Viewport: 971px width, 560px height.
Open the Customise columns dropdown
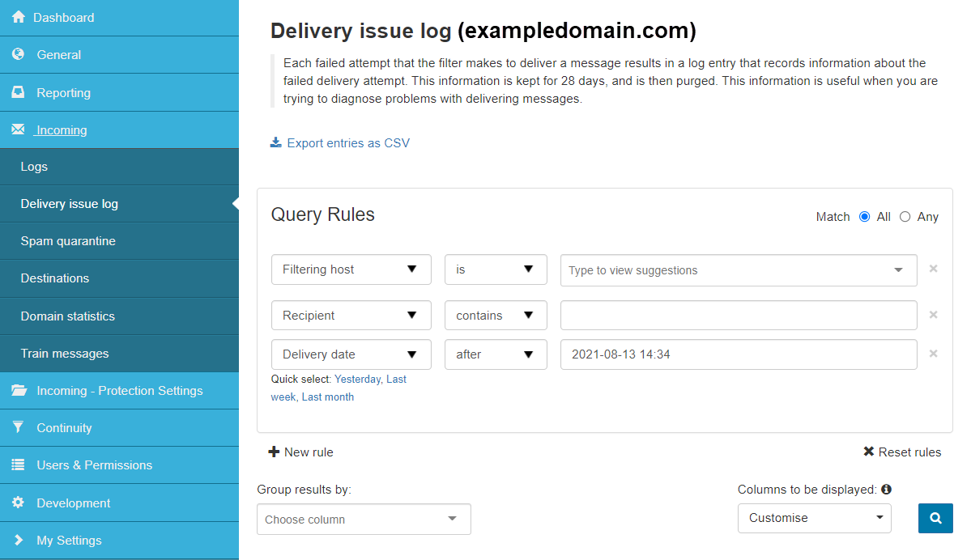click(x=814, y=518)
